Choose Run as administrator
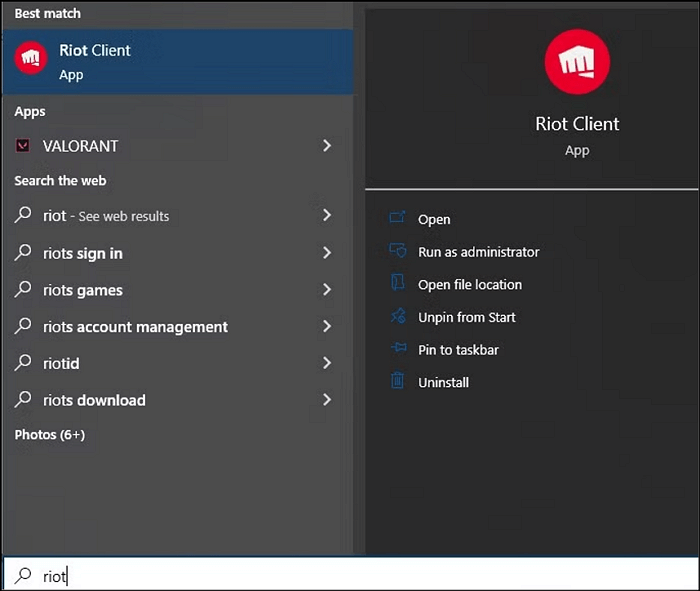The height and width of the screenshot is (591, 700). pos(479,252)
